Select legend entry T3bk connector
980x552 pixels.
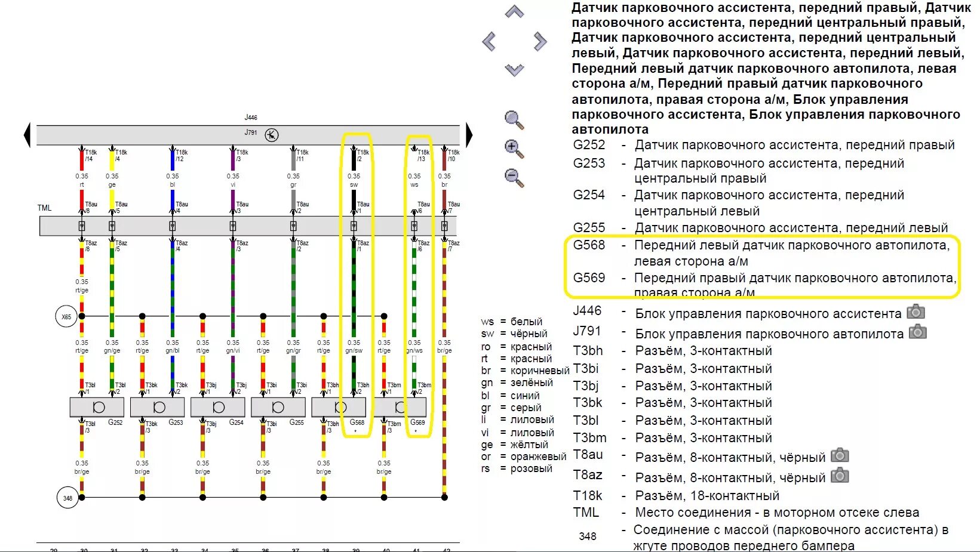(x=672, y=403)
